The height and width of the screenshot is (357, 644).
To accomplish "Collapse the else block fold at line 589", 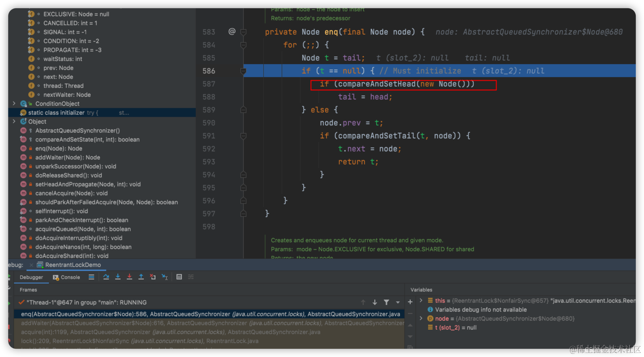I will pyautogui.click(x=243, y=110).
